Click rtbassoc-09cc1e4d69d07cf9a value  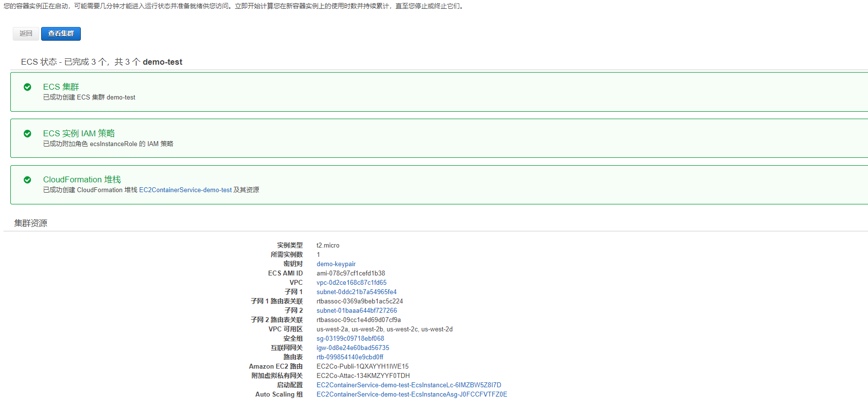[359, 320]
